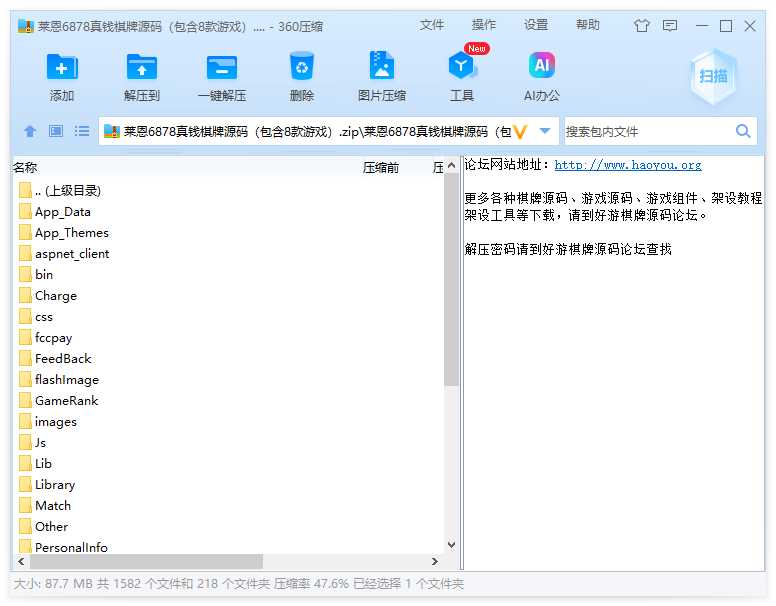Open the 操作 menu

pyautogui.click(x=484, y=25)
